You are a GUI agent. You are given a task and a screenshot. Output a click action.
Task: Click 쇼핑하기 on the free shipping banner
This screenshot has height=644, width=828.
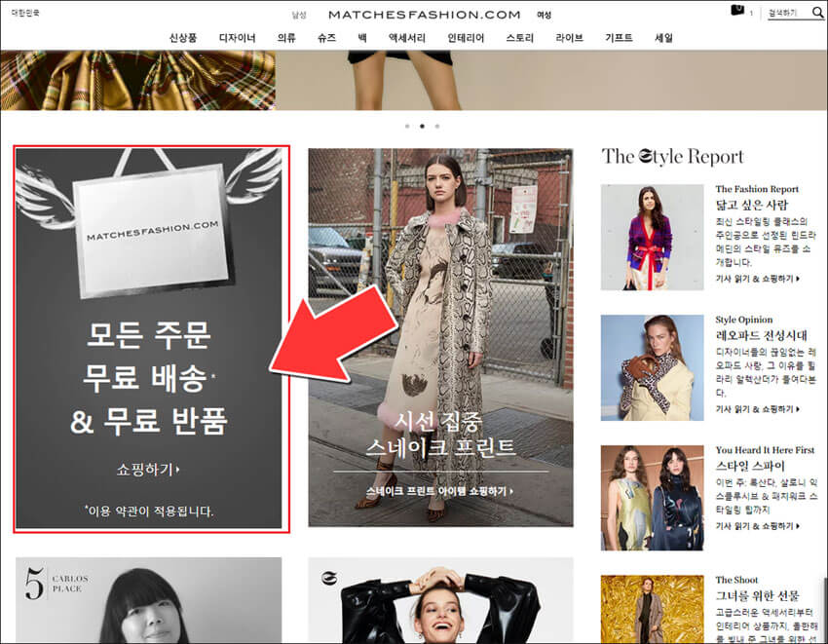pyautogui.click(x=148, y=470)
